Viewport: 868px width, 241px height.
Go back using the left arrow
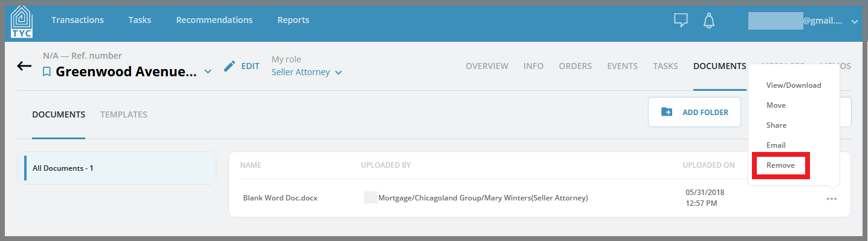24,66
